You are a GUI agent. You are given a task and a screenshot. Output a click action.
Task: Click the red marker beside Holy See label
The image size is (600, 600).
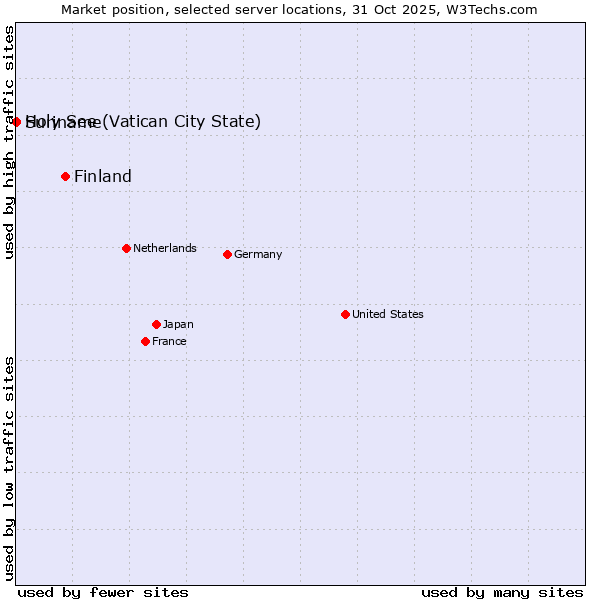[16, 122]
